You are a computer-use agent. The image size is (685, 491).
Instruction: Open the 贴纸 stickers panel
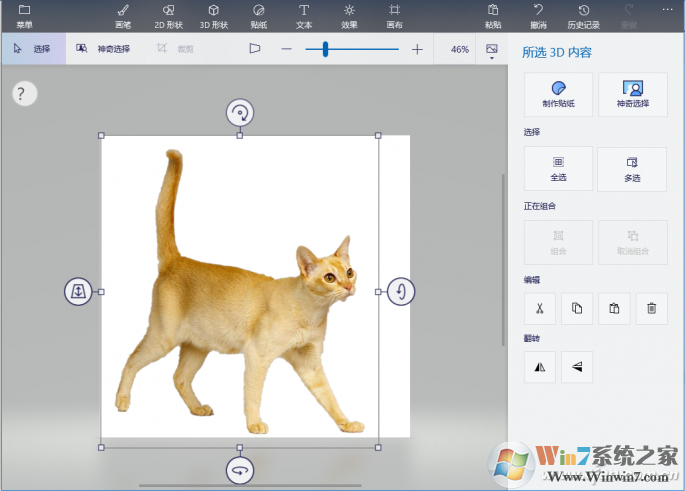coord(258,15)
